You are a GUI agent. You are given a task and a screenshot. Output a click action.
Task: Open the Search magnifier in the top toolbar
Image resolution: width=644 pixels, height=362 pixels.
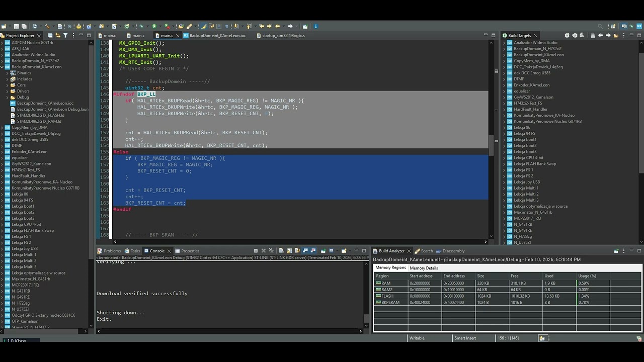(x=600, y=26)
